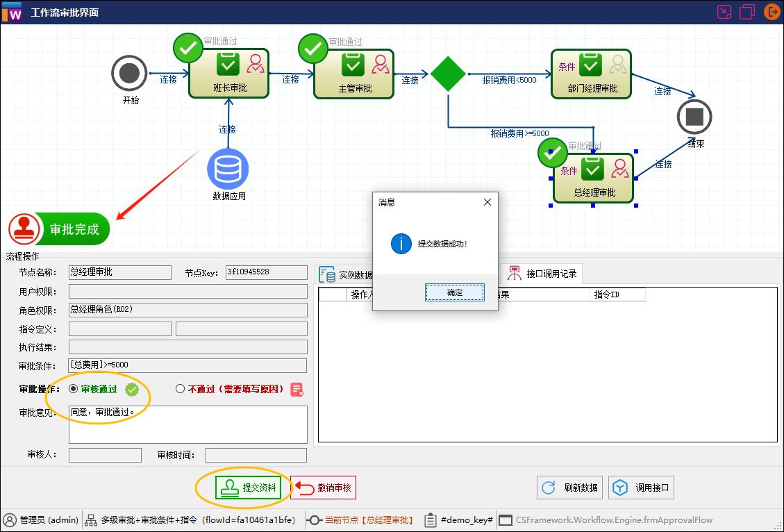The width and height of the screenshot is (784, 532).
Task: Click the 刷新数据 refresh button
Action: coord(569,487)
